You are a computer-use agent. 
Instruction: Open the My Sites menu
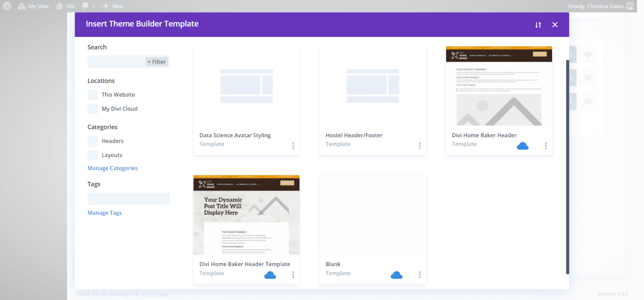[x=33, y=6]
